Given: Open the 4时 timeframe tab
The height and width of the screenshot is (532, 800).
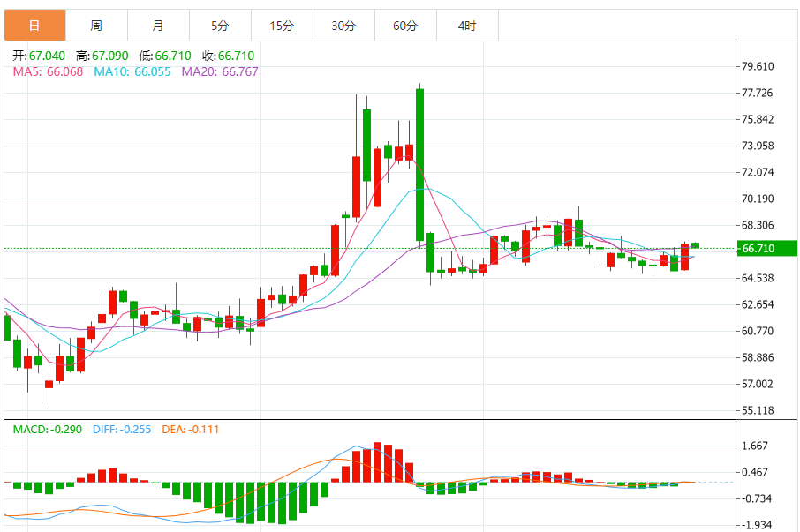Looking at the screenshot, I should click(467, 26).
